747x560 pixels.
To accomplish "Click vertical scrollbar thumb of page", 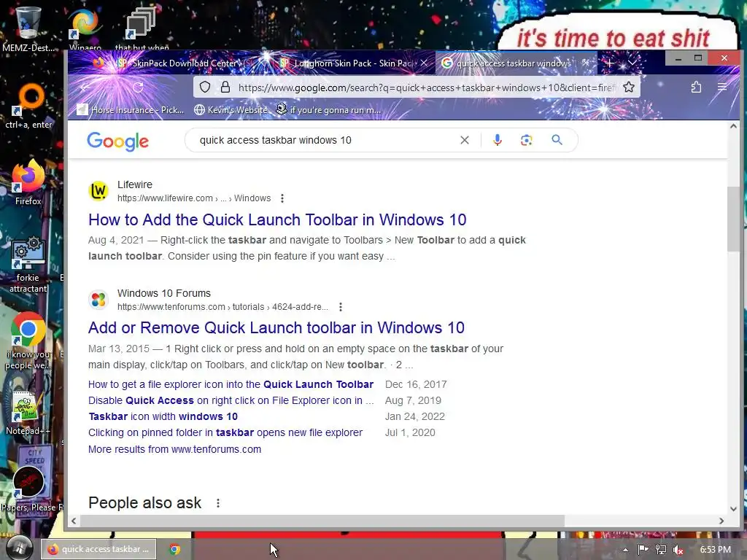I will [733, 219].
